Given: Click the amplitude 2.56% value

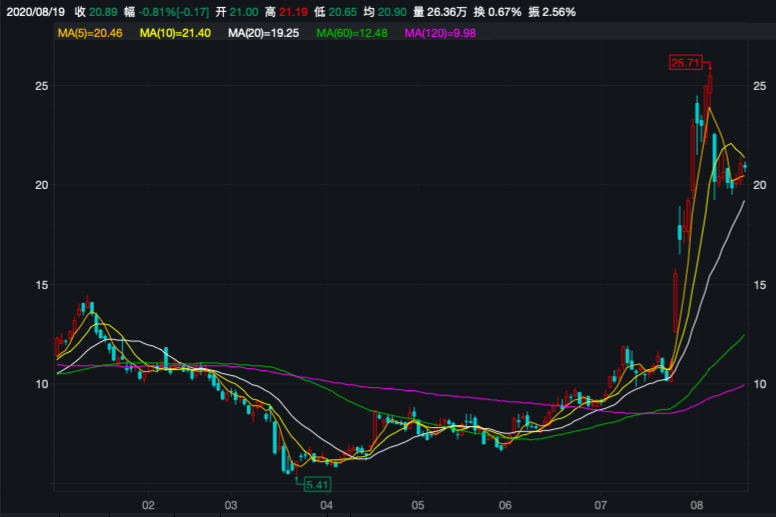Looking at the screenshot, I should click(x=559, y=11).
